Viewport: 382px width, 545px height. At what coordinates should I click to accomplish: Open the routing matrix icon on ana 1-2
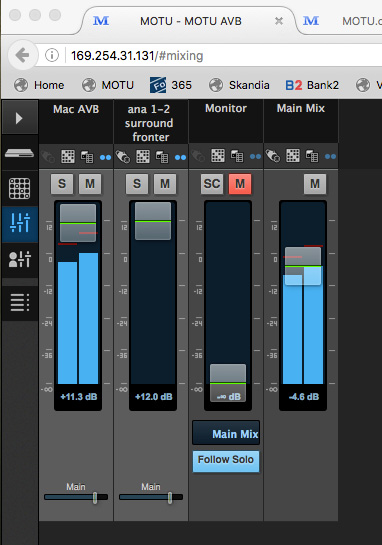coord(143,157)
